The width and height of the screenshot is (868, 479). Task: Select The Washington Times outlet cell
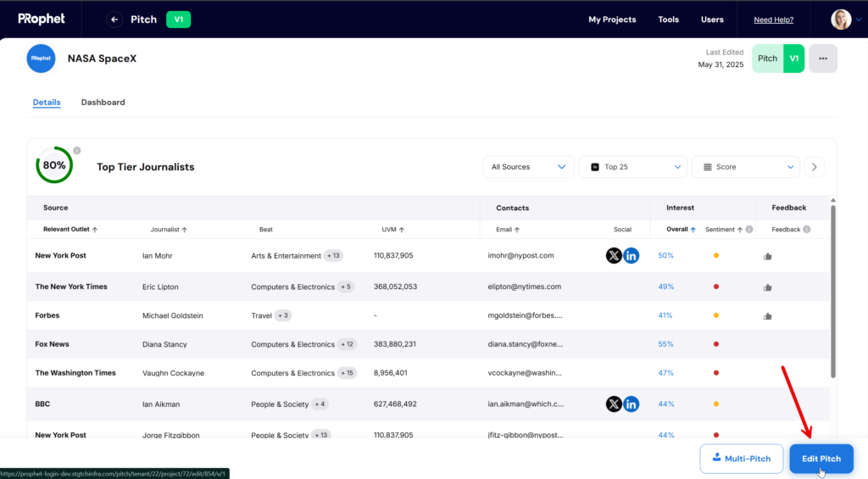point(75,373)
